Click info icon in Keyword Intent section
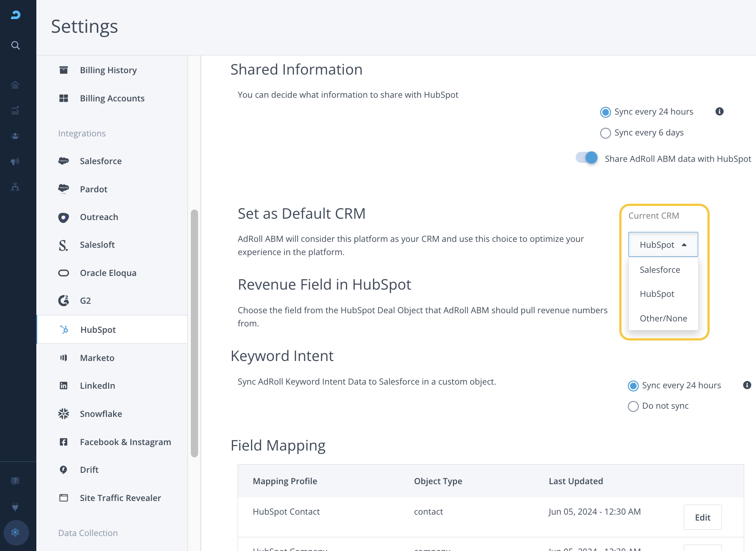This screenshot has height=551, width=756. pyautogui.click(x=747, y=385)
